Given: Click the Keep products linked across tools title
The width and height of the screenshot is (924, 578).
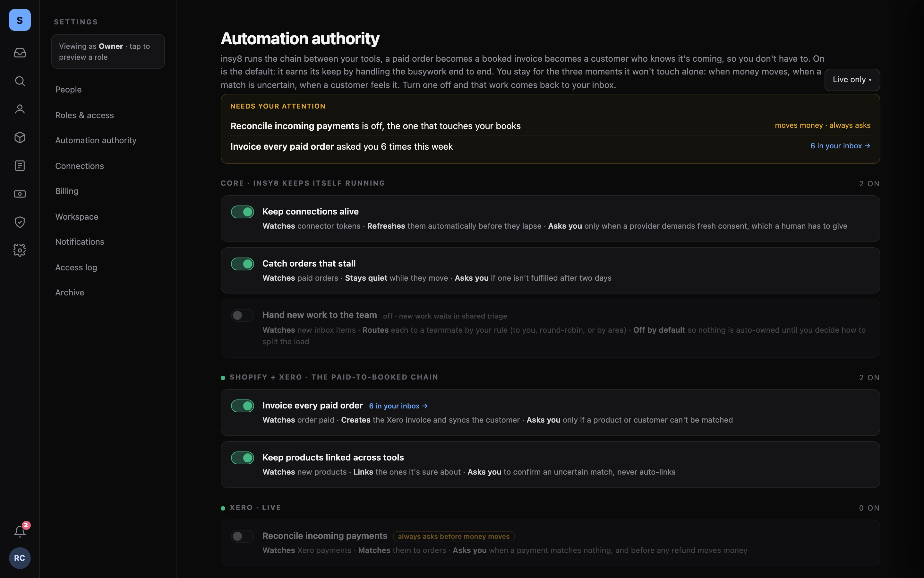Looking at the screenshot, I should point(333,457).
